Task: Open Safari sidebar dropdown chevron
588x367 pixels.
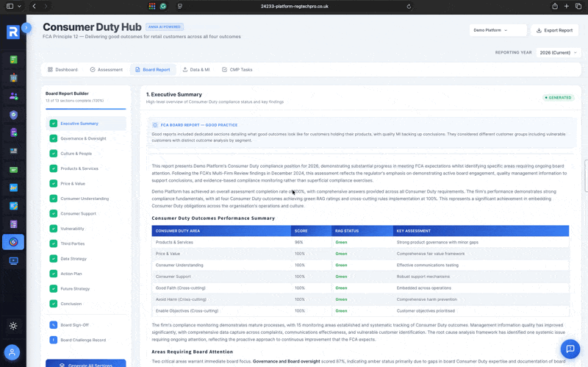Action: pyautogui.click(x=20, y=6)
